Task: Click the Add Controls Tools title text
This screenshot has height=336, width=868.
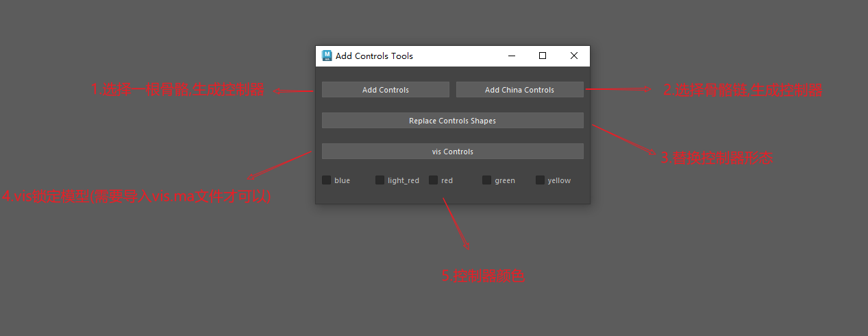Action: 374,56
